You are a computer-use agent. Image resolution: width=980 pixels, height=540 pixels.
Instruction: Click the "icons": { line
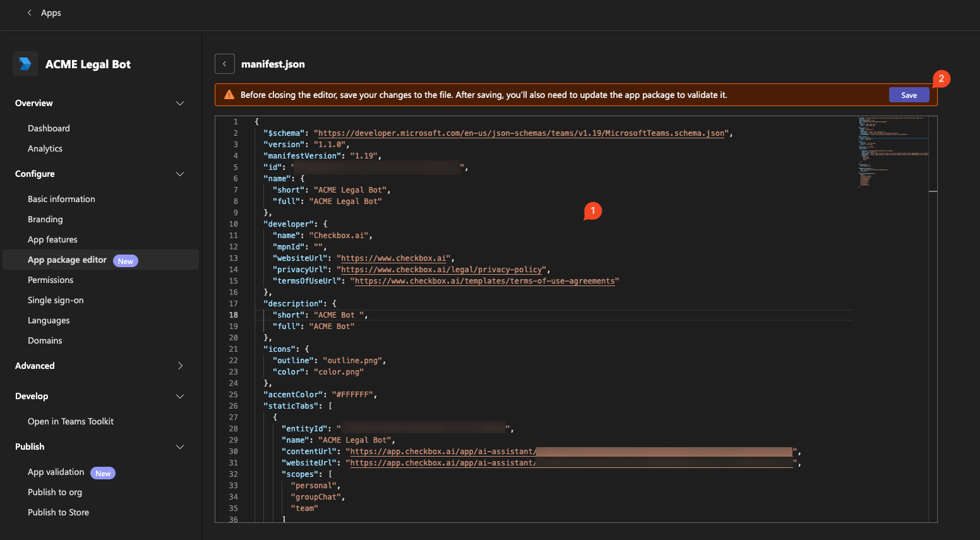coord(286,349)
